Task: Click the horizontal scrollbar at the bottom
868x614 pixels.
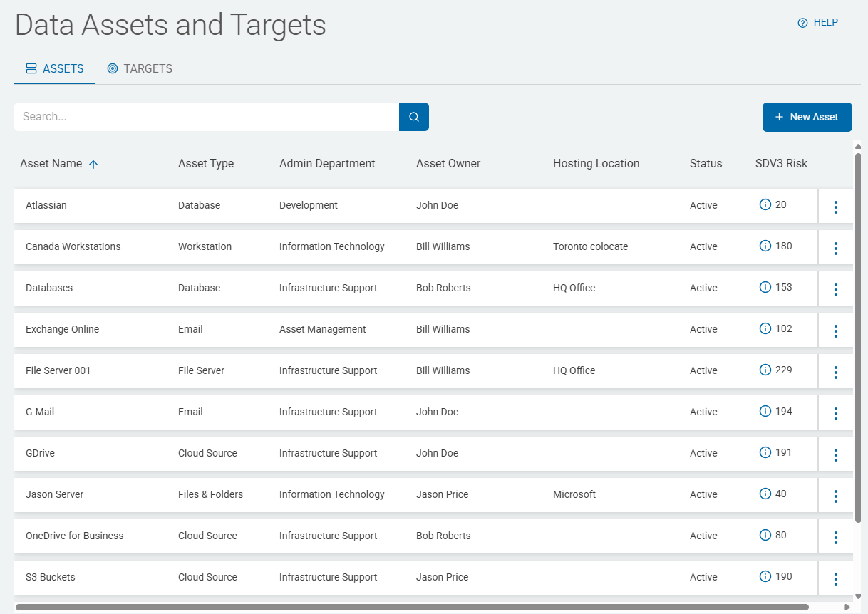Action: [x=412, y=608]
